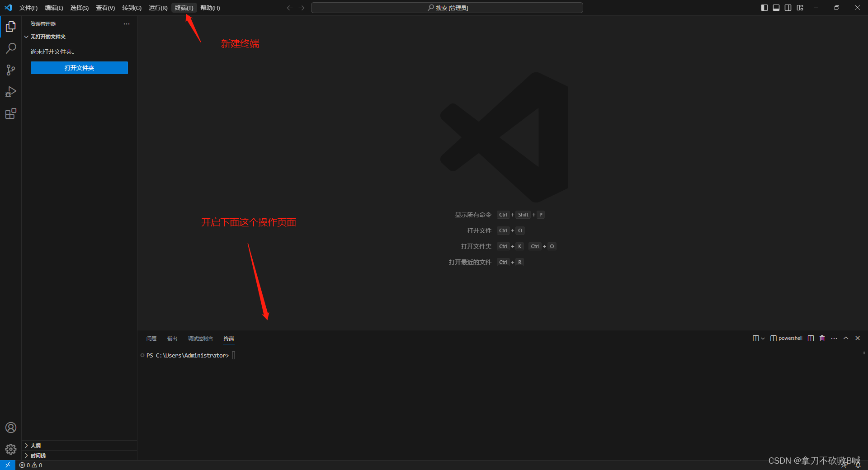Toggle the secondary sidebar layout icon

(x=788, y=8)
